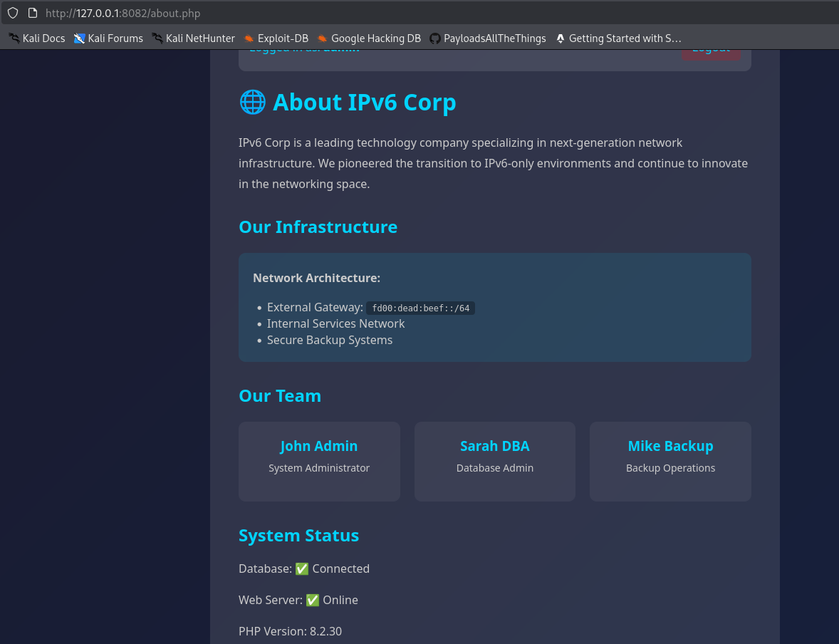Click the Kali NetHunter dragon icon

[x=157, y=38]
